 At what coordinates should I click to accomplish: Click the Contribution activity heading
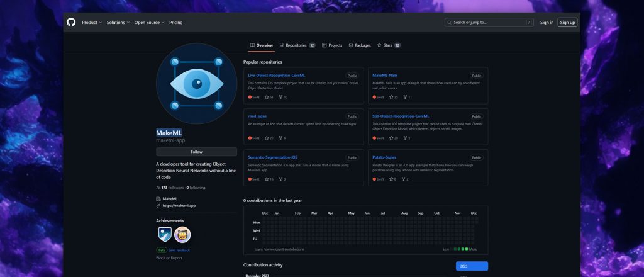(263, 265)
